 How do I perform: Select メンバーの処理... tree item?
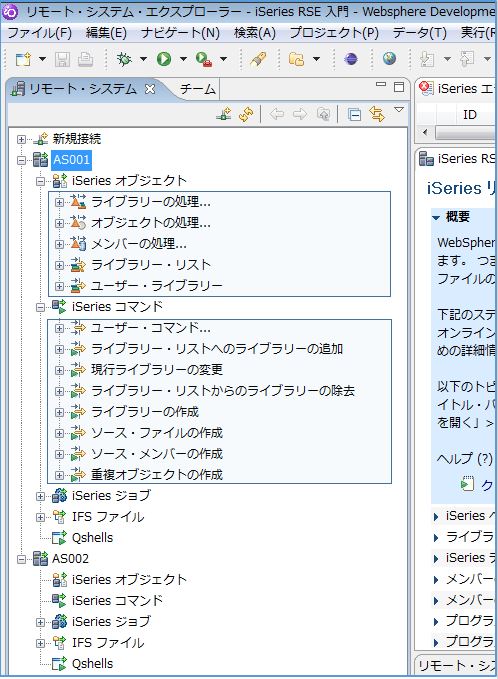pos(139,244)
